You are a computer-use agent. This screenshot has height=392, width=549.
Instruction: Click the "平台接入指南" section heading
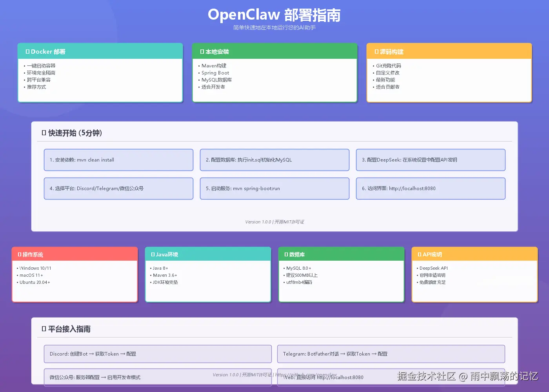(66, 329)
